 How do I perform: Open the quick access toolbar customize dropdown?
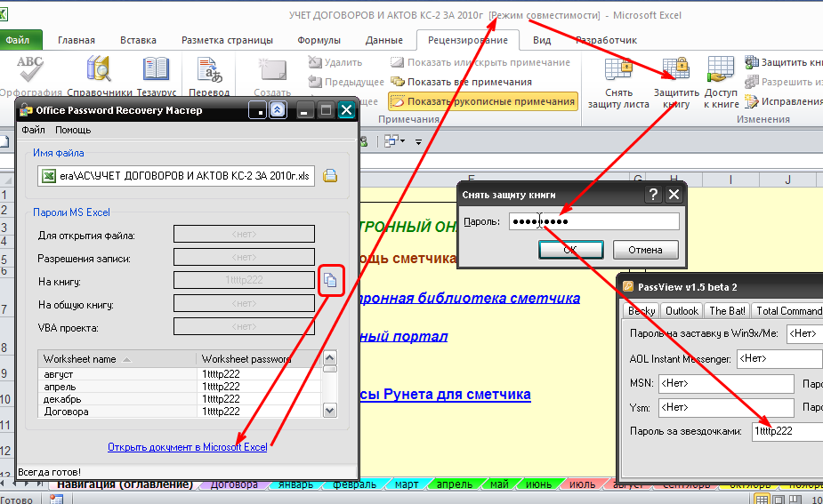418,141
